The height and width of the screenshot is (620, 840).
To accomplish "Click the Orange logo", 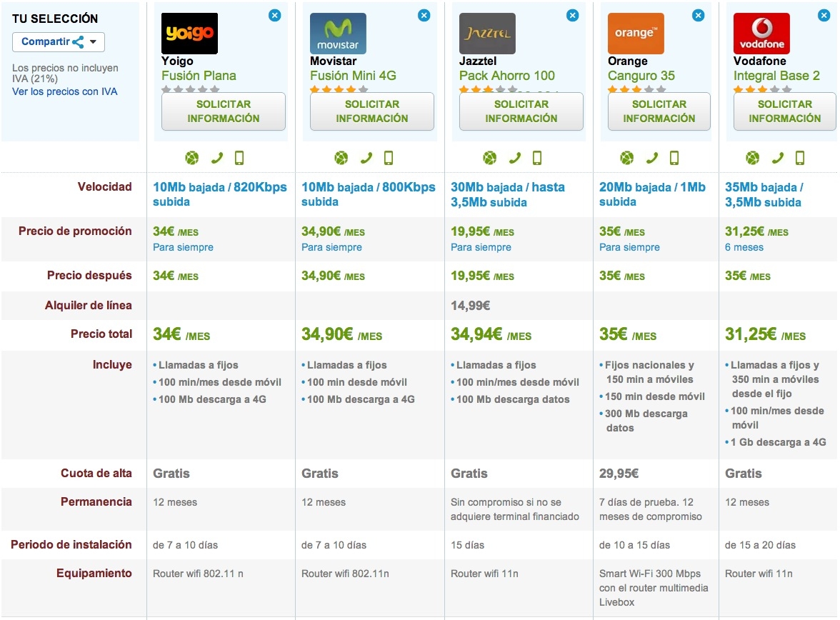I will tap(636, 34).
